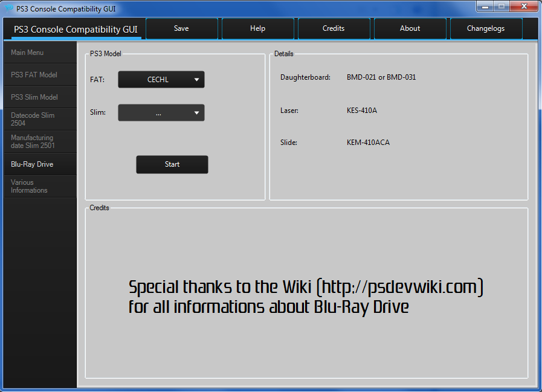Click the Slide: label
The height and width of the screenshot is (392, 542).
coord(289,143)
